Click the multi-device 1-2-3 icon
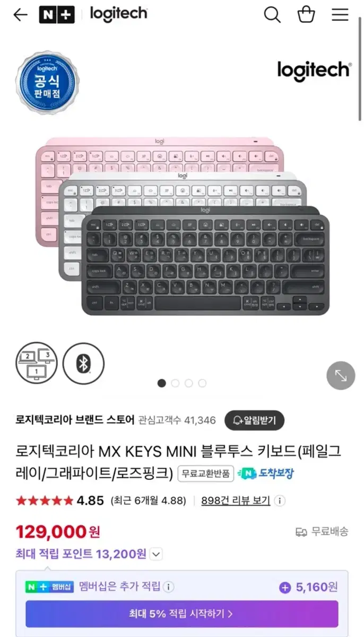This screenshot has width=364, height=637. [x=36, y=364]
